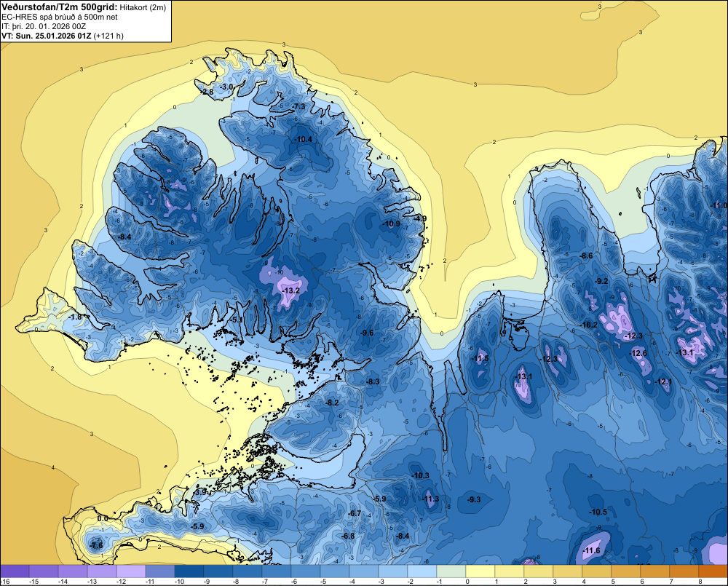Click the '-8.6' temperature label
This screenshot has height=586, width=728.
click(586, 256)
